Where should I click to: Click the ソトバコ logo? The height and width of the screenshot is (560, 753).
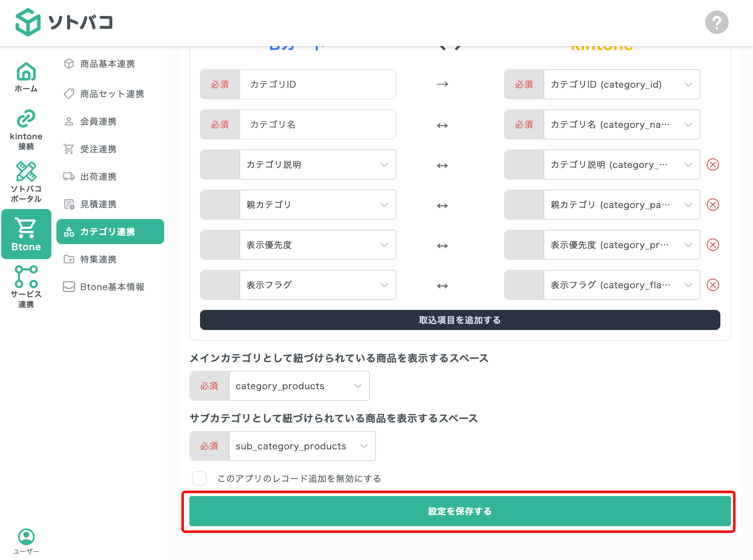coord(64,22)
